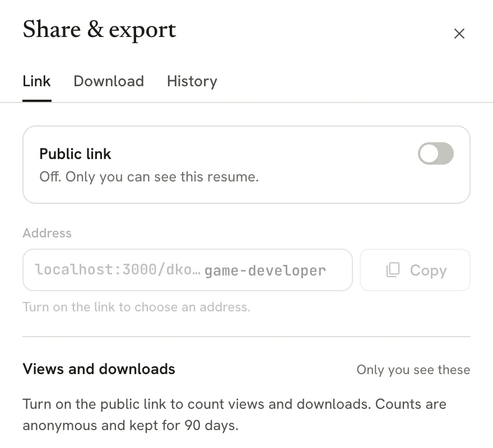The height and width of the screenshot is (448, 493).
Task: Click the 'Views and downloads' heading
Action: (x=99, y=369)
